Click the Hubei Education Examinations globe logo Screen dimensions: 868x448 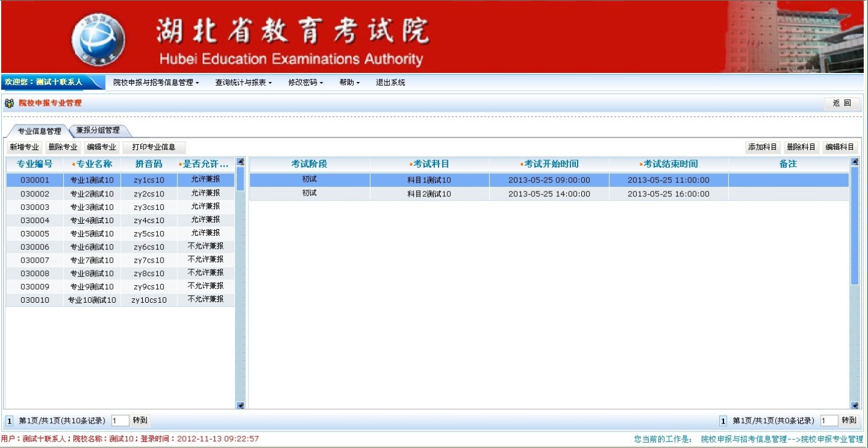[x=98, y=39]
